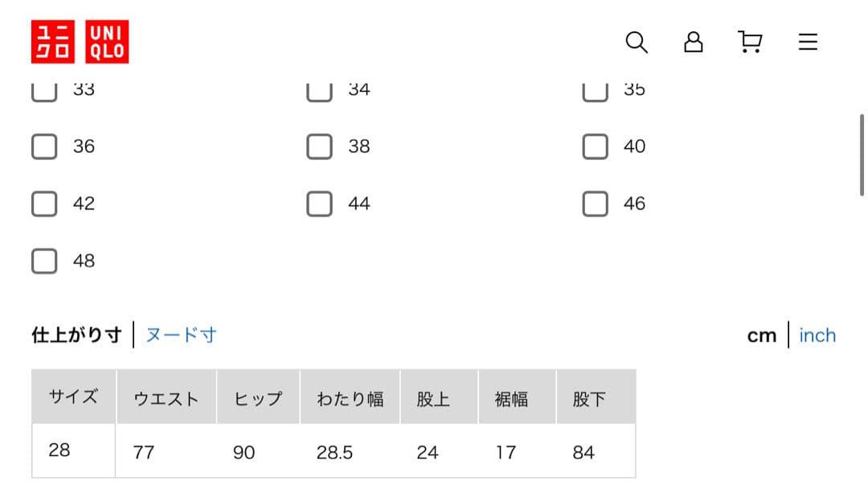This screenshot has width=868, height=489.
Task: Check the size 36 checkbox
Action: click(x=44, y=146)
